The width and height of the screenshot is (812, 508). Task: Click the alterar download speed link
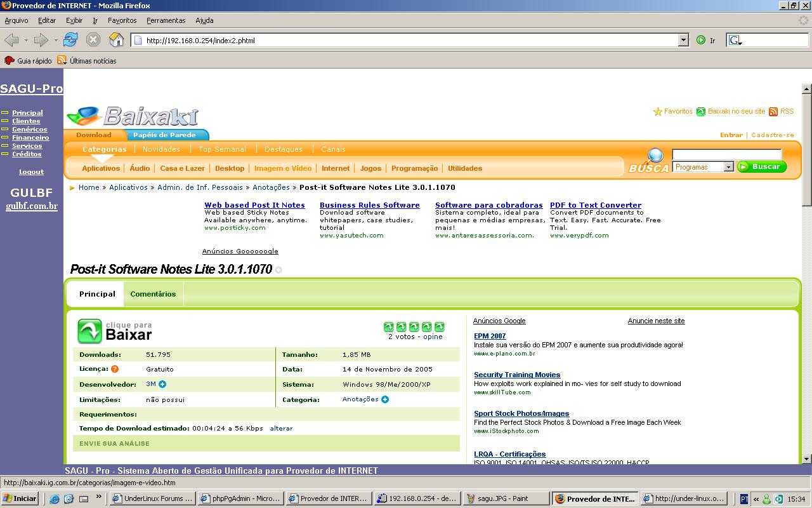tap(281, 429)
